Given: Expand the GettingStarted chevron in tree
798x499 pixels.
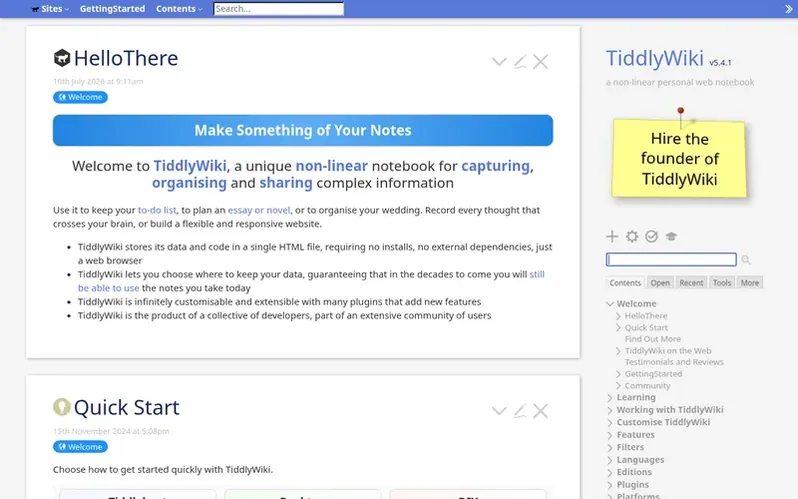Looking at the screenshot, I should (x=618, y=374).
